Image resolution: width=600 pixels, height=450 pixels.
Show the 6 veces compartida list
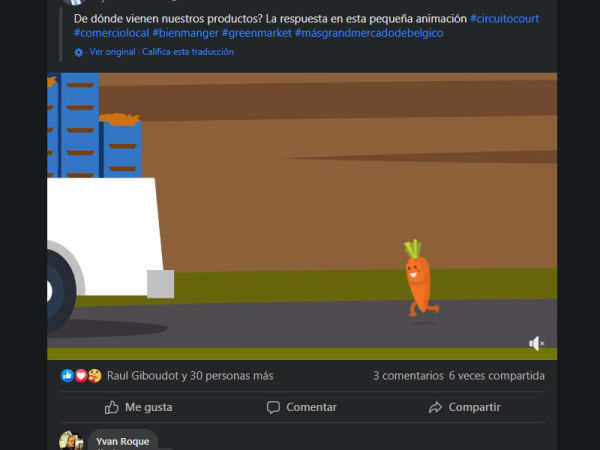coord(497,376)
